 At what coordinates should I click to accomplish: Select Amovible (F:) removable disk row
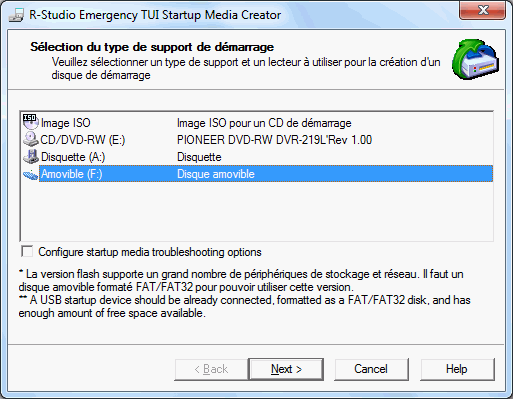pyautogui.click(x=266, y=174)
